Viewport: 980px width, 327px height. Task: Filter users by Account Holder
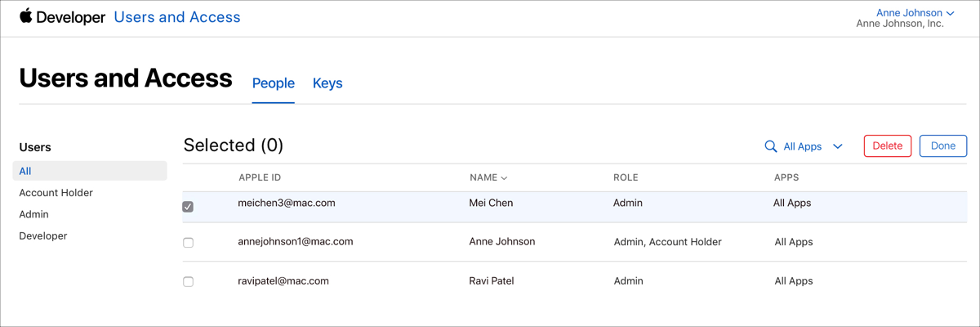[x=56, y=193]
